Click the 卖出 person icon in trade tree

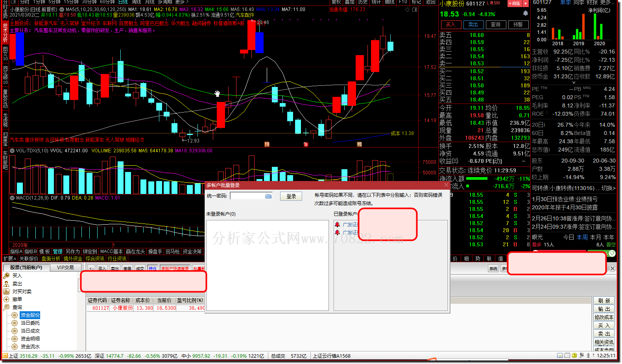point(6,283)
